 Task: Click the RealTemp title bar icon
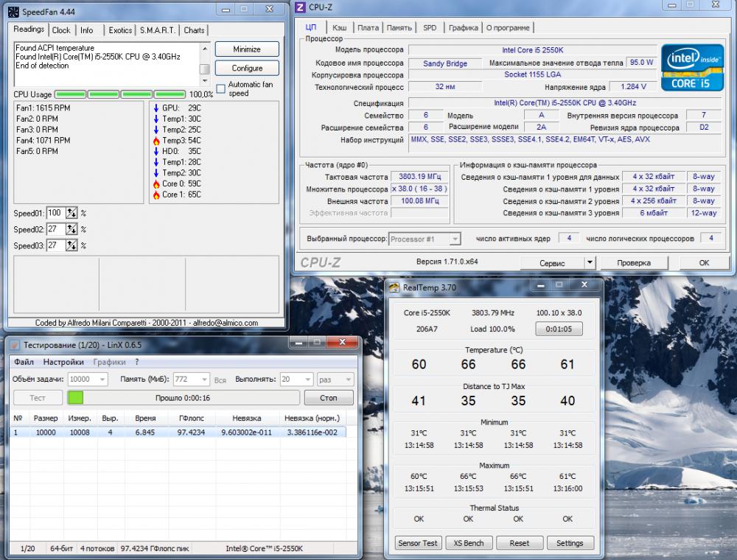pos(394,287)
